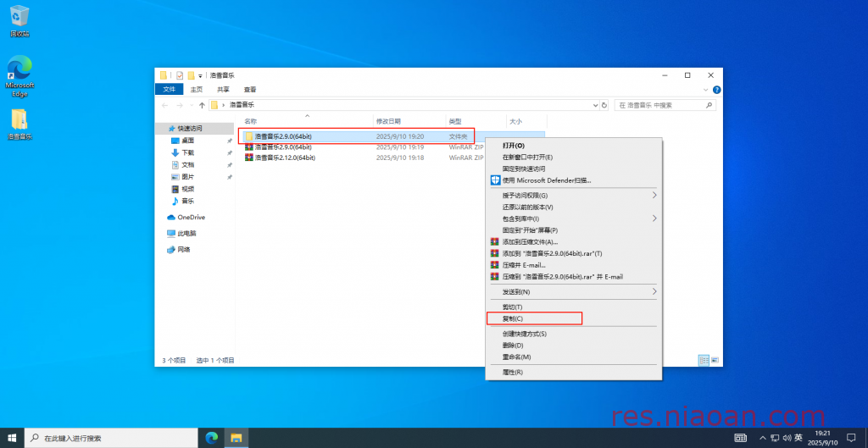The width and height of the screenshot is (868, 448).
Task: Select the Microsoft Edge desktop shortcut
Action: [x=19, y=76]
